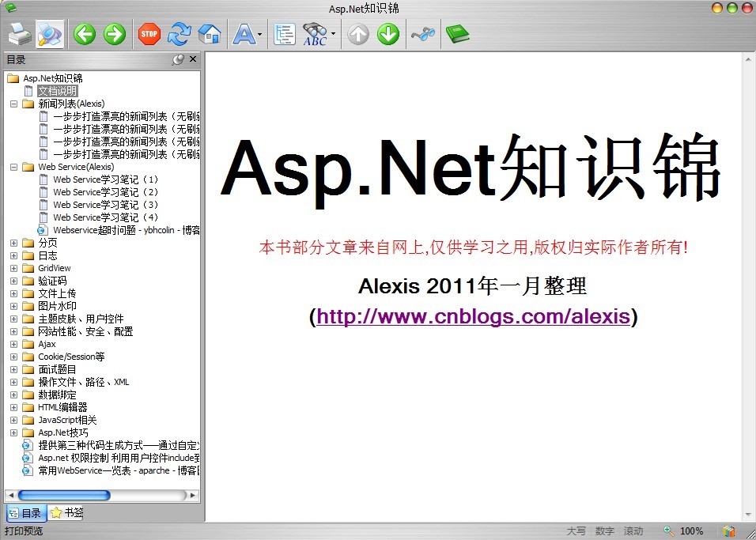
Task: Collapse the Web Service(Alexis) folder
Action: [14, 167]
